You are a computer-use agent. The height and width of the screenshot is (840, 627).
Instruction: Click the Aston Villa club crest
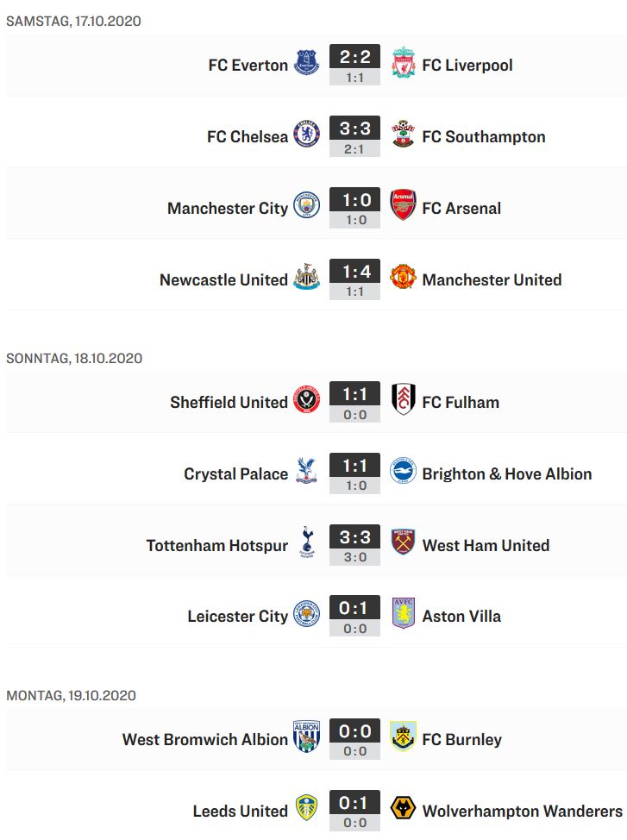403,613
